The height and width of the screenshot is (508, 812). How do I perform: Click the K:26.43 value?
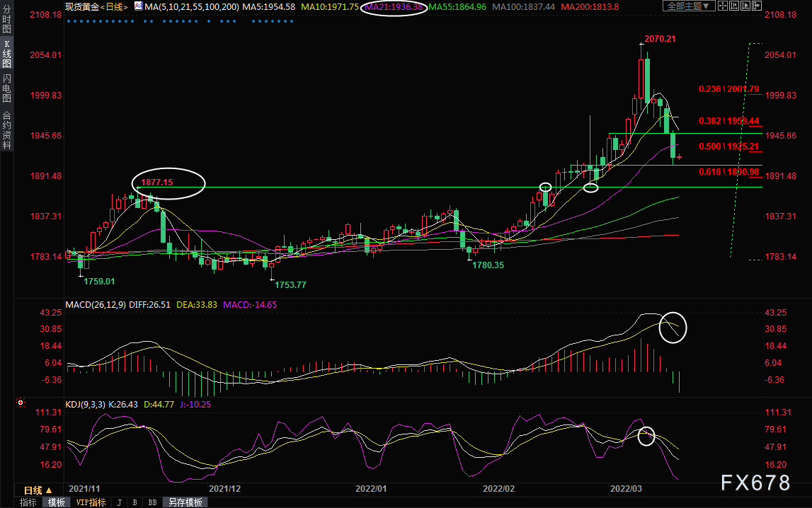(123, 405)
